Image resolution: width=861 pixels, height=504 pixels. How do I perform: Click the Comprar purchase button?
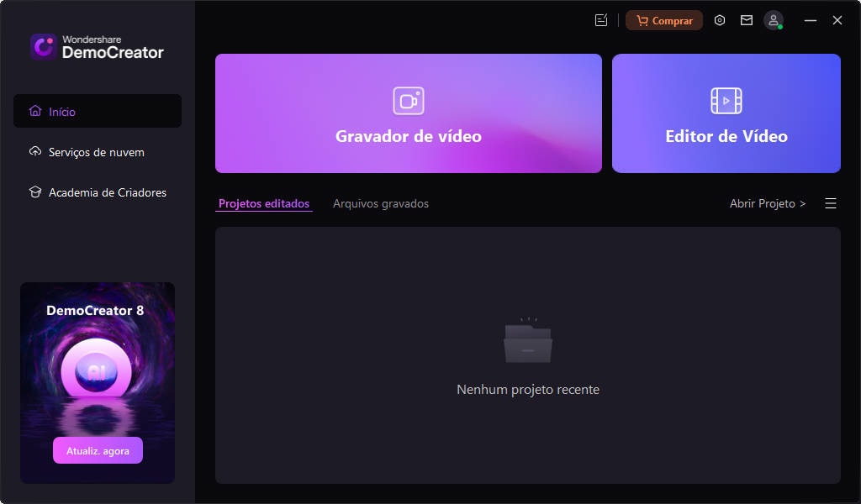[x=664, y=21]
